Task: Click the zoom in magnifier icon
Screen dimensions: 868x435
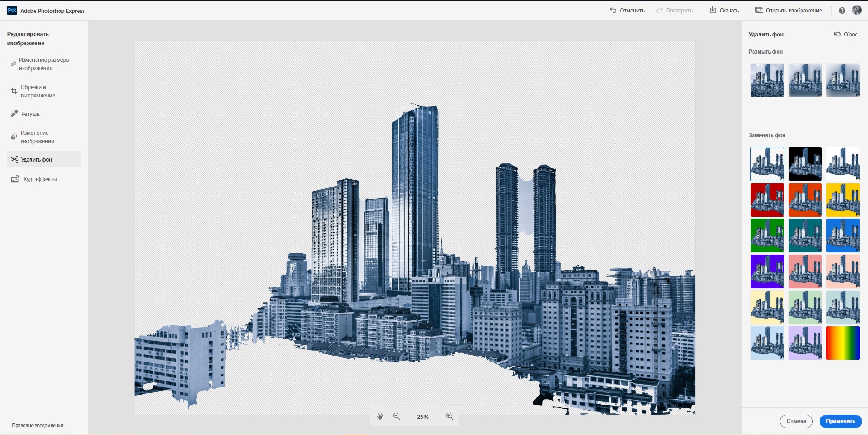Action: [450, 417]
